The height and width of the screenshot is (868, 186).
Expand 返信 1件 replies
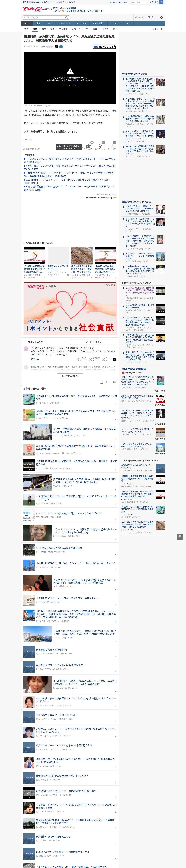[34, 359]
